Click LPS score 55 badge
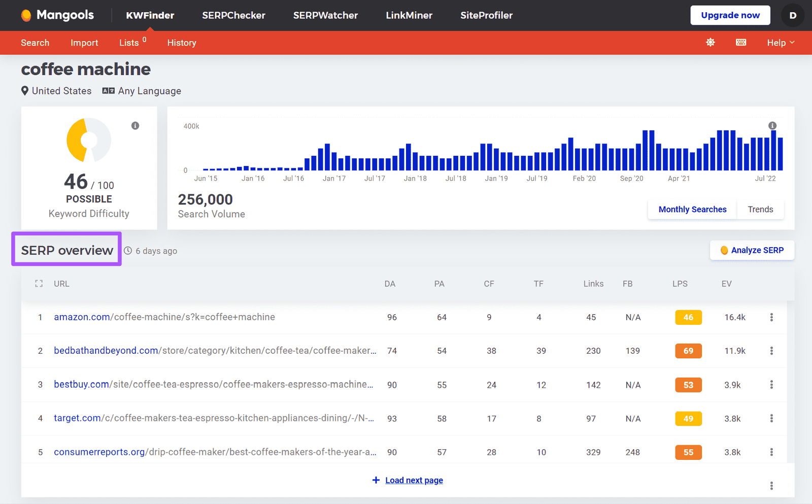 click(x=688, y=452)
